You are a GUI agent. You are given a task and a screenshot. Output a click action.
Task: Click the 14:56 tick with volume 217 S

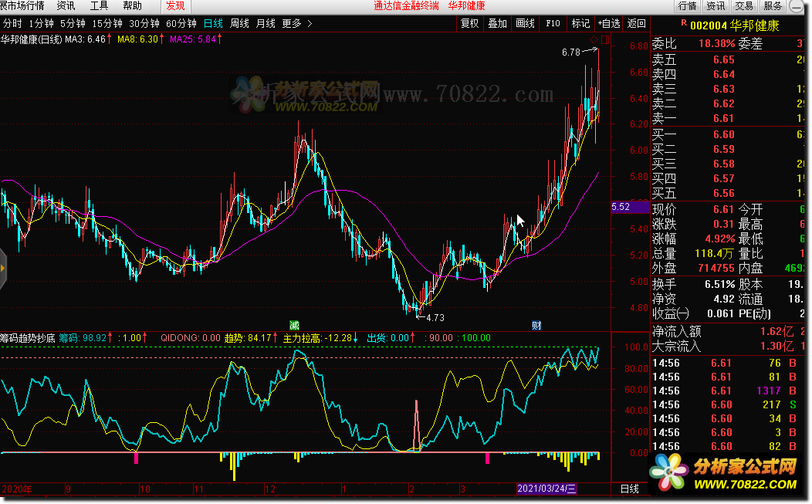[728, 405]
